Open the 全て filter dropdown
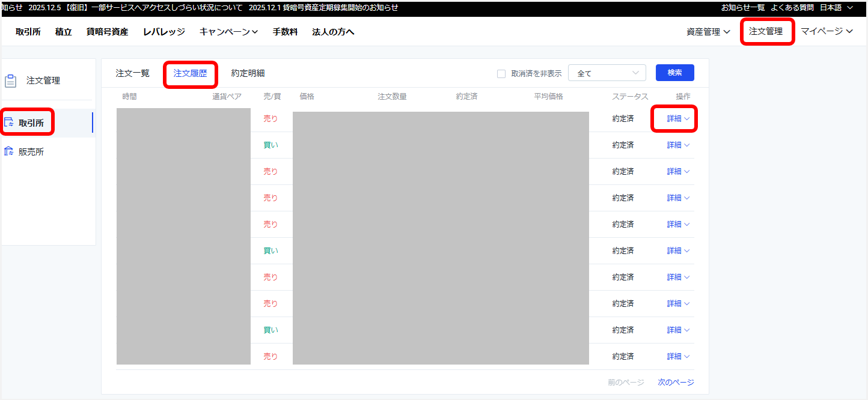Image resolution: width=868 pixels, height=400 pixels. coord(607,72)
